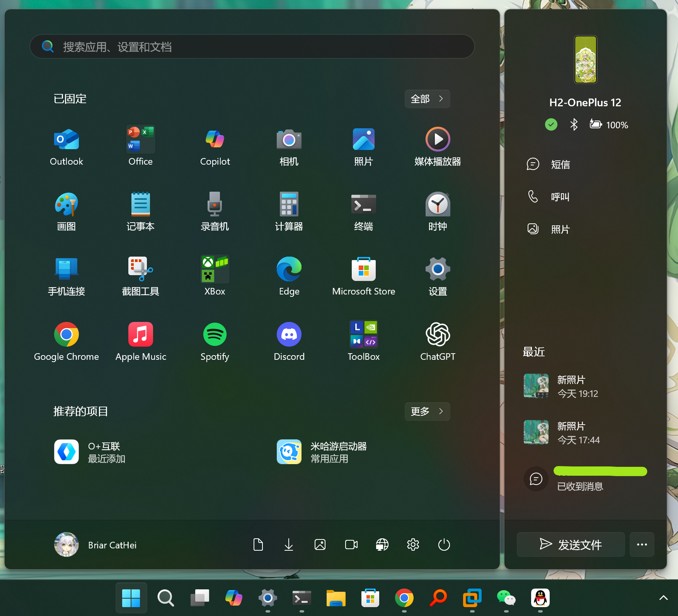The width and height of the screenshot is (678, 616).
Task: Click the search box for apps and settings
Action: [x=252, y=47]
